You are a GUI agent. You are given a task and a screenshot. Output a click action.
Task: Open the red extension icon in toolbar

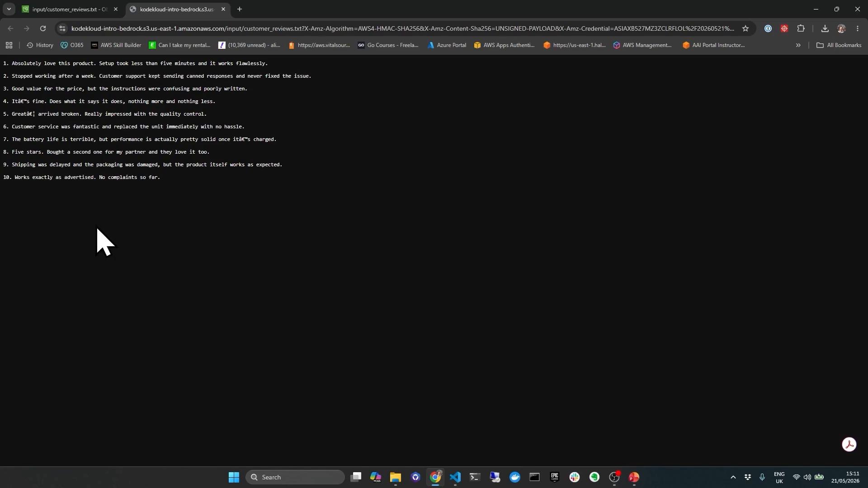pyautogui.click(x=784, y=28)
